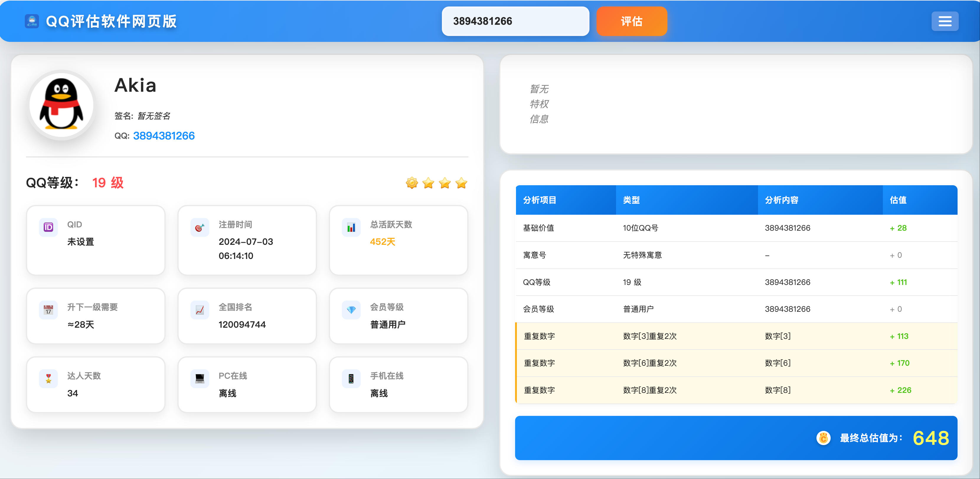Click the diamond icon beside 会员等级
Image resolution: width=980 pixels, height=479 pixels.
point(351,310)
